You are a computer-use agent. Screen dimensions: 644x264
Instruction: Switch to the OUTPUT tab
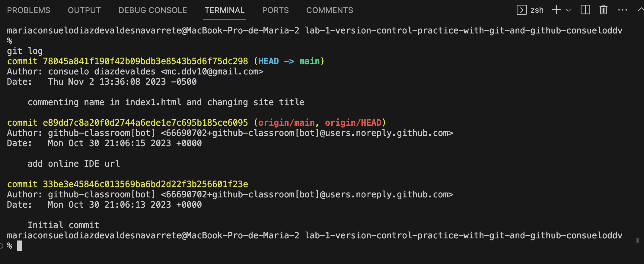point(84,10)
